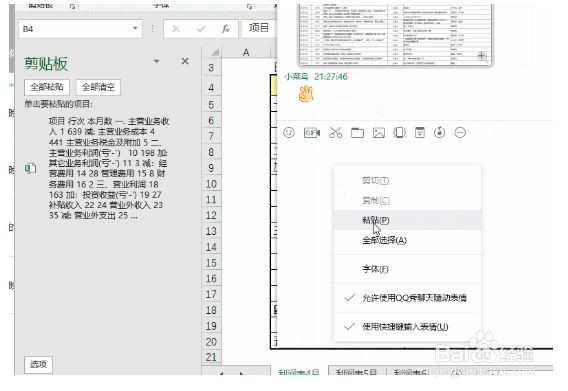Click the OK hand emoji message
568x391 pixels.
coord(306,94)
